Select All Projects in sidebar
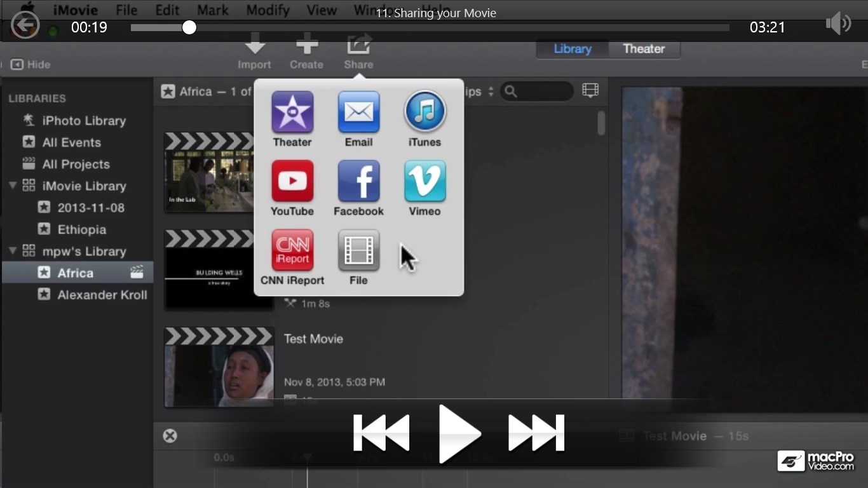 [x=77, y=164]
